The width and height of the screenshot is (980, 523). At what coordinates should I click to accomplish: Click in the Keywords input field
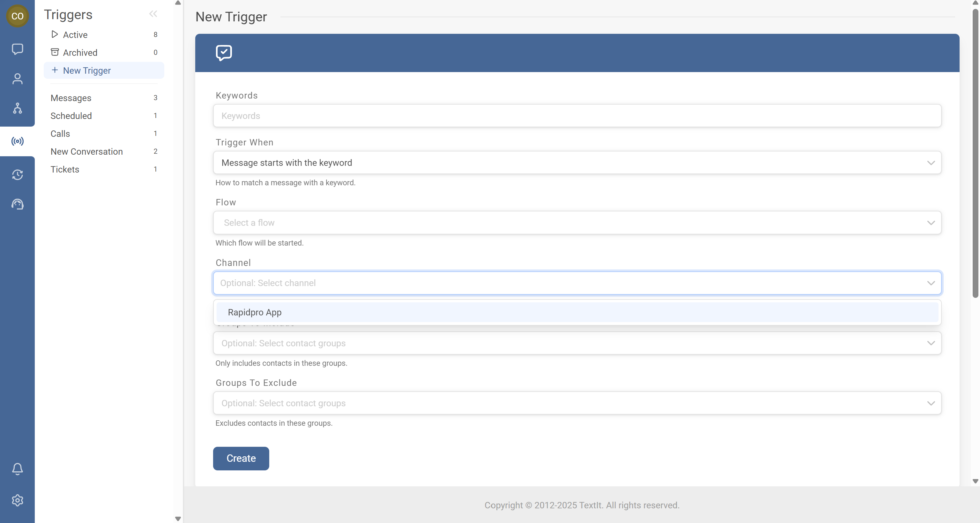(x=577, y=116)
